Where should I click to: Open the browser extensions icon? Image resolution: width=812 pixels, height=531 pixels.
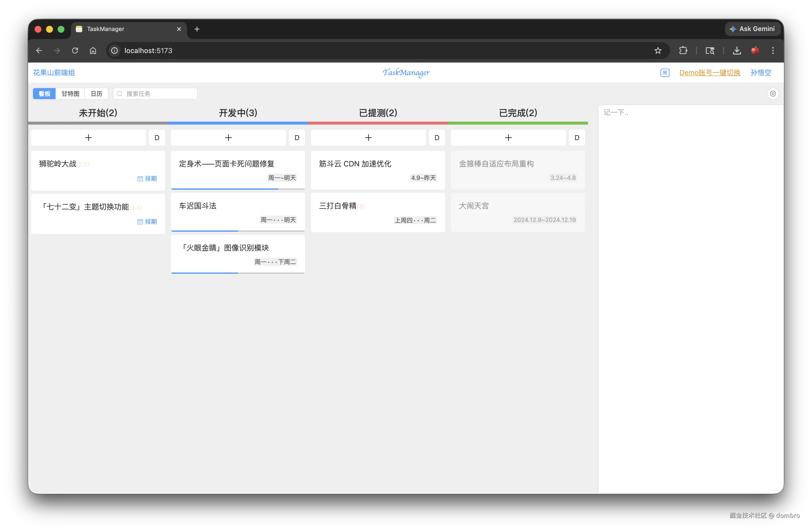pyautogui.click(x=683, y=50)
